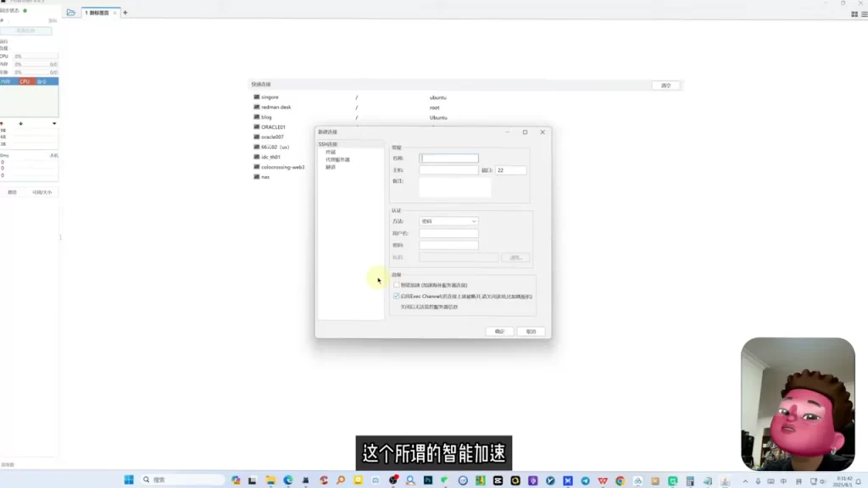This screenshot has height=488, width=868.
Task: Switch to the grid view icon at top right
Action: [x=854, y=14]
